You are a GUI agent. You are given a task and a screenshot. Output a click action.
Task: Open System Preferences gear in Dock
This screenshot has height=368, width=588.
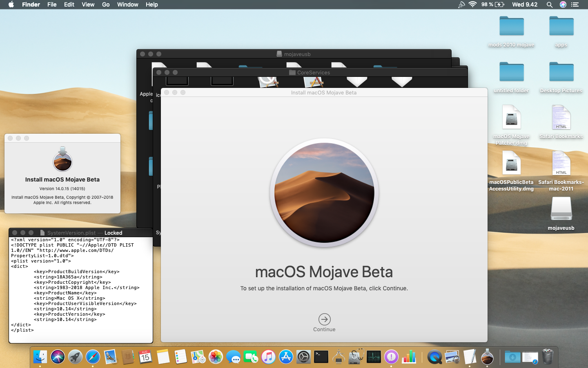[303, 357]
